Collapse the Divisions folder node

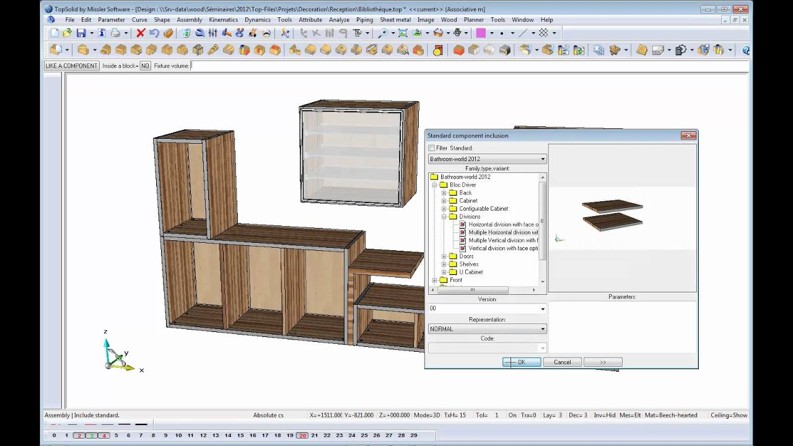[444, 216]
